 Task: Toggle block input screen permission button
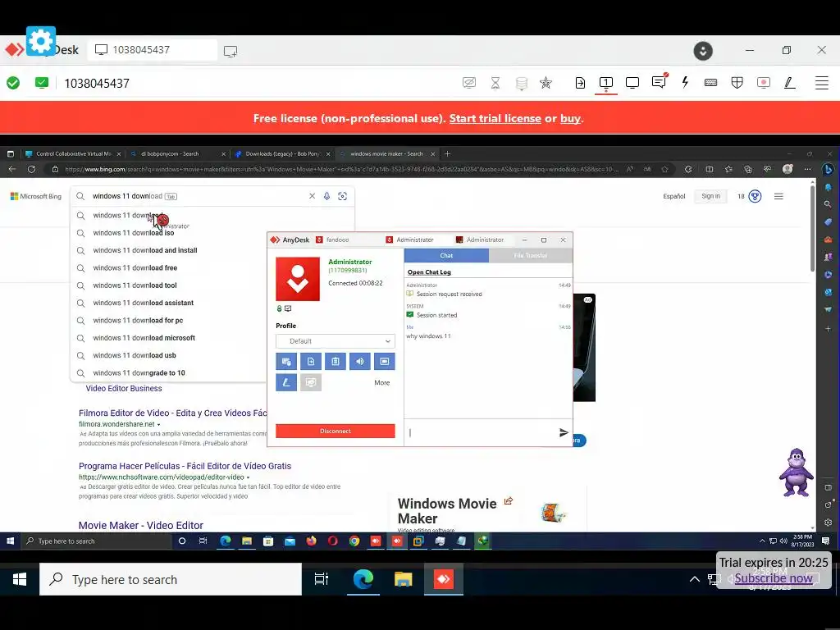pyautogui.click(x=385, y=362)
